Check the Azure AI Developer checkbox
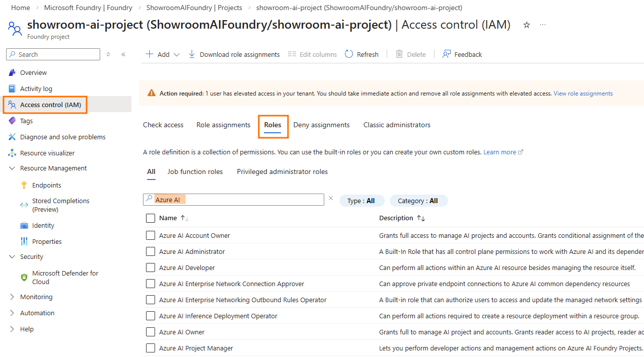This screenshot has height=357, width=644. tap(151, 267)
